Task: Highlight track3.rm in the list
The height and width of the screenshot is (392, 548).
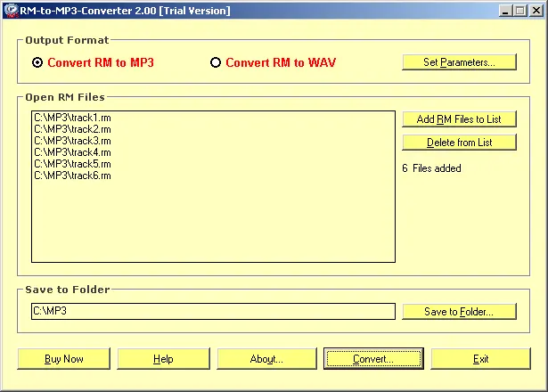Action: coord(72,141)
